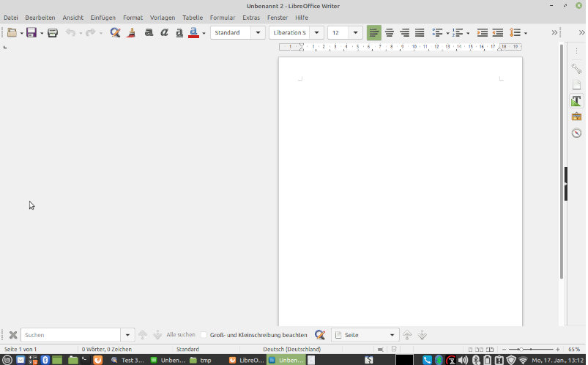Image resolution: width=588 pixels, height=365 pixels.
Task: Open the Extras menu
Action: 251,18
